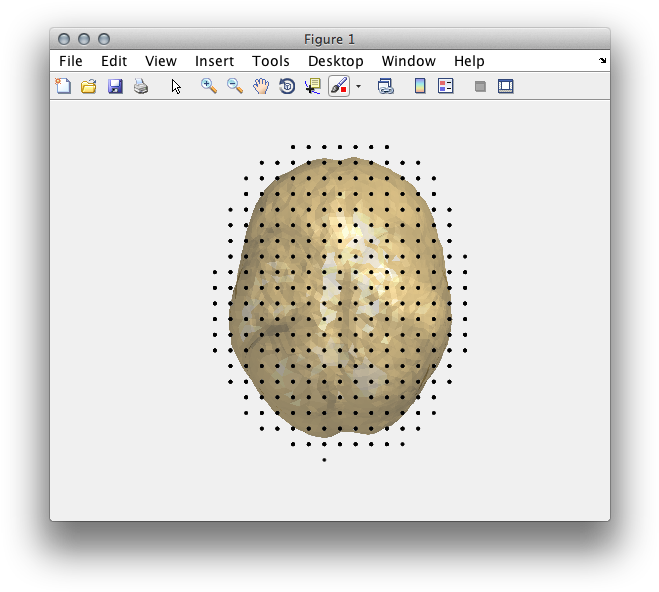Open the Desktop menu
Screen dimensions: 659x592
click(x=335, y=61)
